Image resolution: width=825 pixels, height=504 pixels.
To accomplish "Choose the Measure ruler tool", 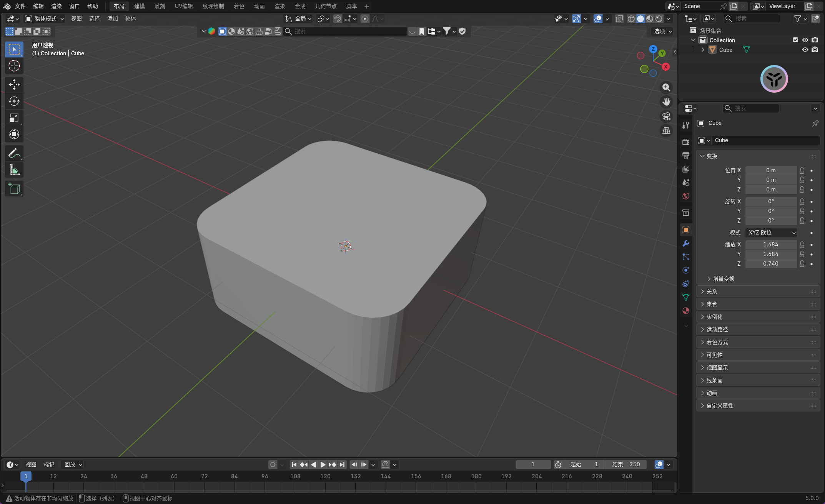I will pos(14,170).
